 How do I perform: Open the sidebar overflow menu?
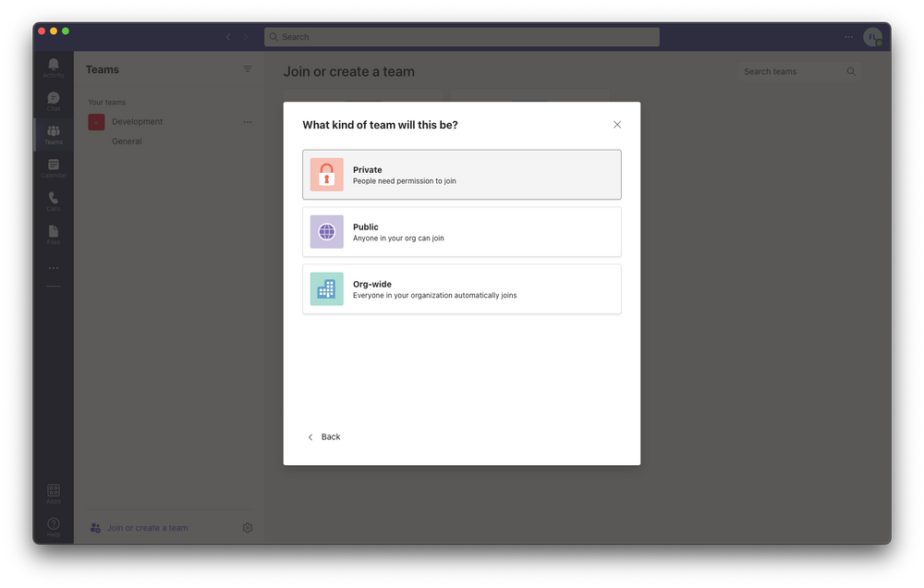(x=53, y=268)
